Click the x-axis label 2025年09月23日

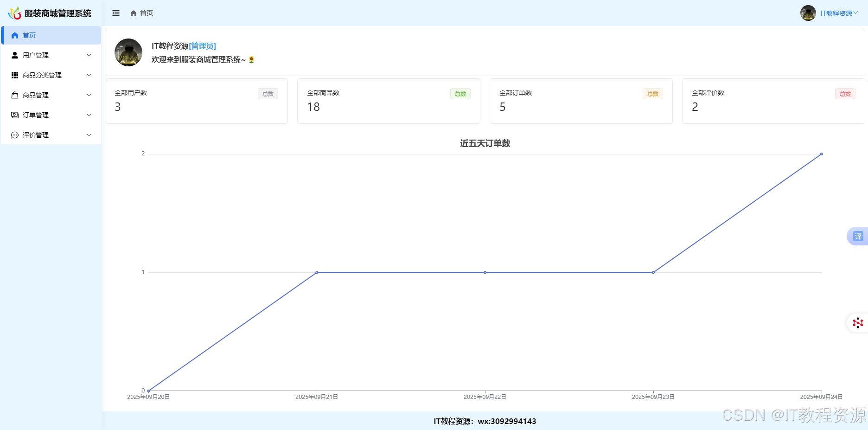[653, 397]
